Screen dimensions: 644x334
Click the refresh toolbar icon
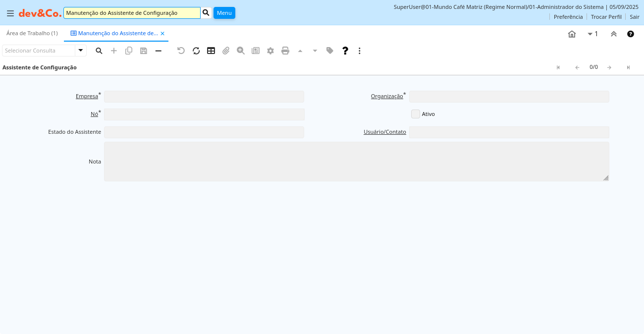(196, 51)
